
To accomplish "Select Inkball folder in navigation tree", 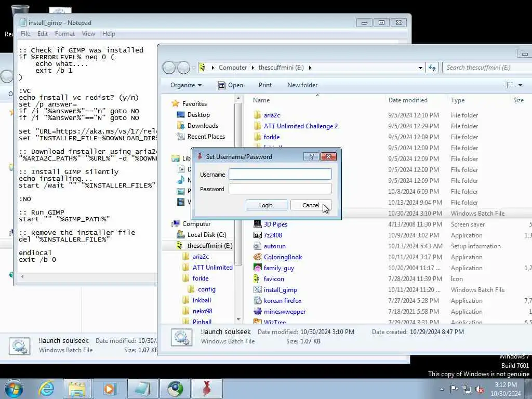I will [202, 300].
